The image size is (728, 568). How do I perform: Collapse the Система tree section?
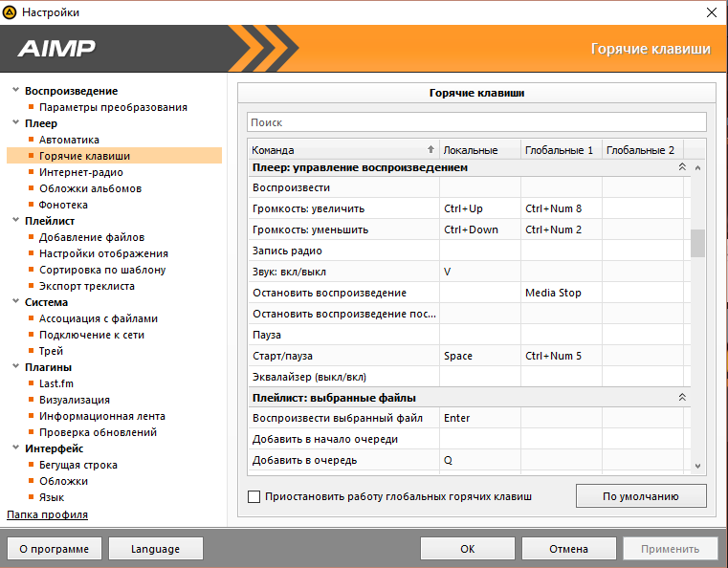[16, 301]
